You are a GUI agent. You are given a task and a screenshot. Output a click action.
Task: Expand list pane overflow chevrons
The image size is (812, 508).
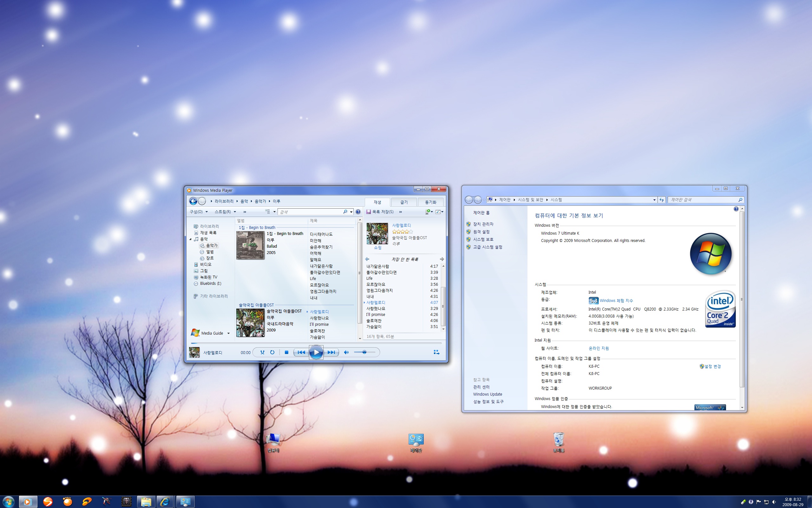pos(400,212)
